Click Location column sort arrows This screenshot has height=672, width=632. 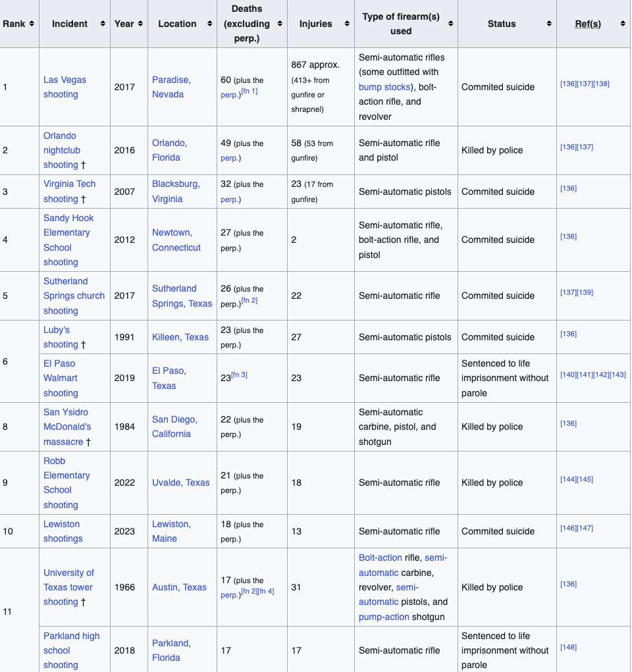pos(209,24)
